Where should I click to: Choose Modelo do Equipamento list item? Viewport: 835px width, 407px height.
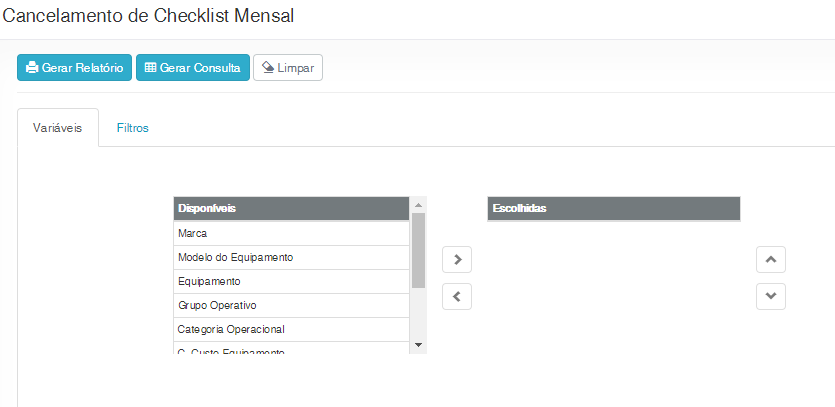pyautogui.click(x=291, y=257)
